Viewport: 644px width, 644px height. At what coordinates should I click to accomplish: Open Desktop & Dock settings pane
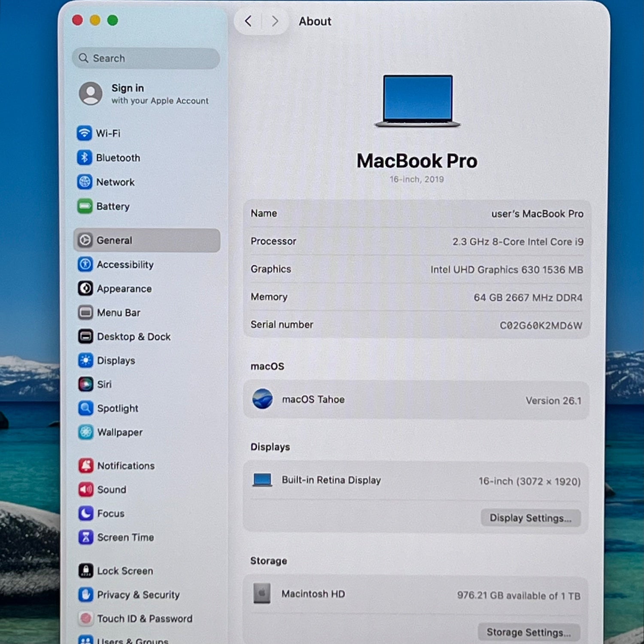coord(134,337)
